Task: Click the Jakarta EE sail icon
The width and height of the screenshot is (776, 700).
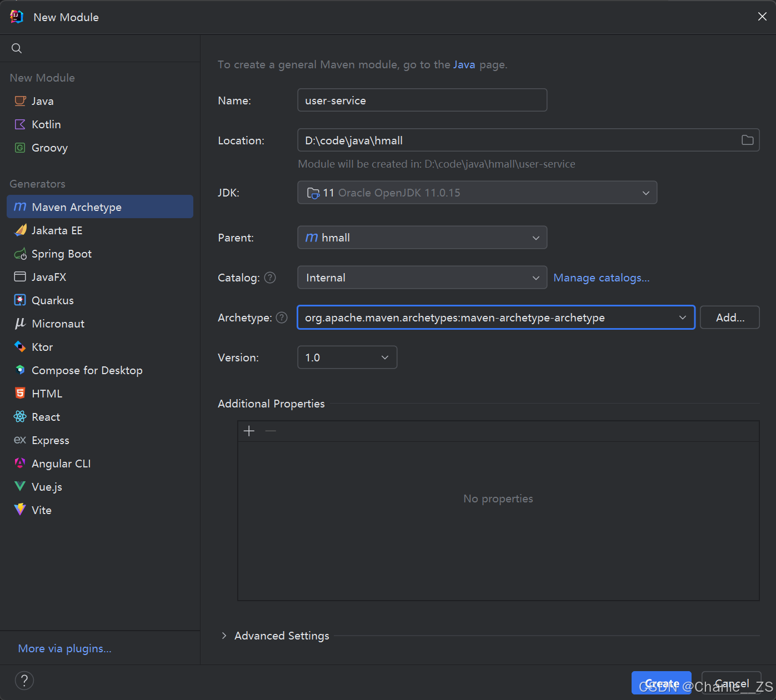Action: pos(20,230)
